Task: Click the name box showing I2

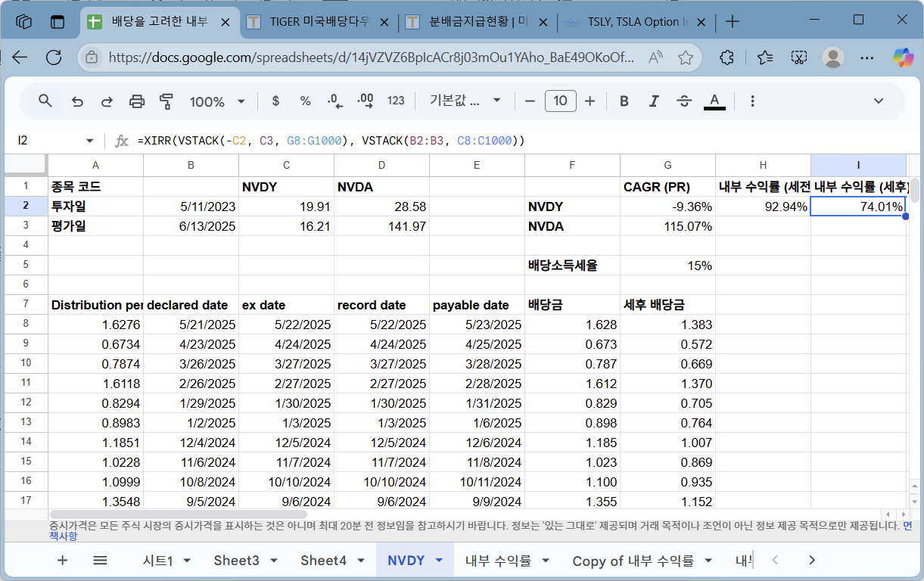Action: 45,141
